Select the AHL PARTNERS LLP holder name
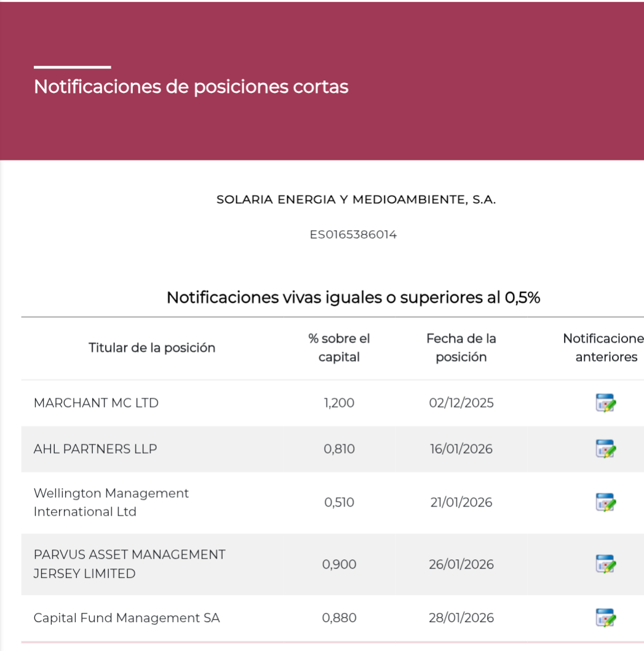This screenshot has width=644, height=651. tap(95, 449)
